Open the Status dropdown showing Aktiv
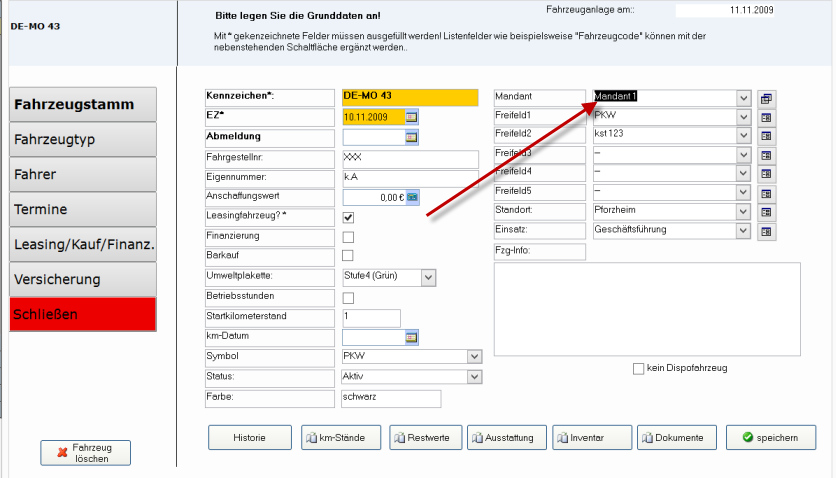This screenshot has width=836, height=478. (x=474, y=377)
